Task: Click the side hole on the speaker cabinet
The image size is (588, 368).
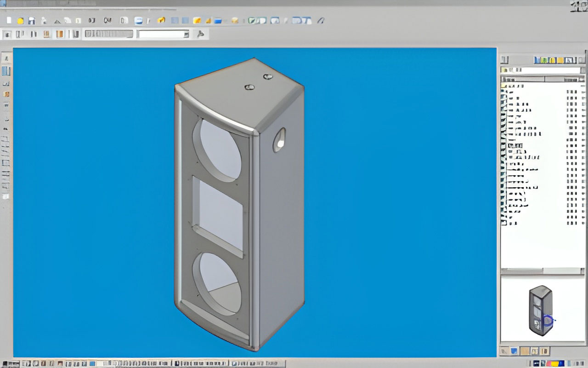Action: (x=279, y=140)
